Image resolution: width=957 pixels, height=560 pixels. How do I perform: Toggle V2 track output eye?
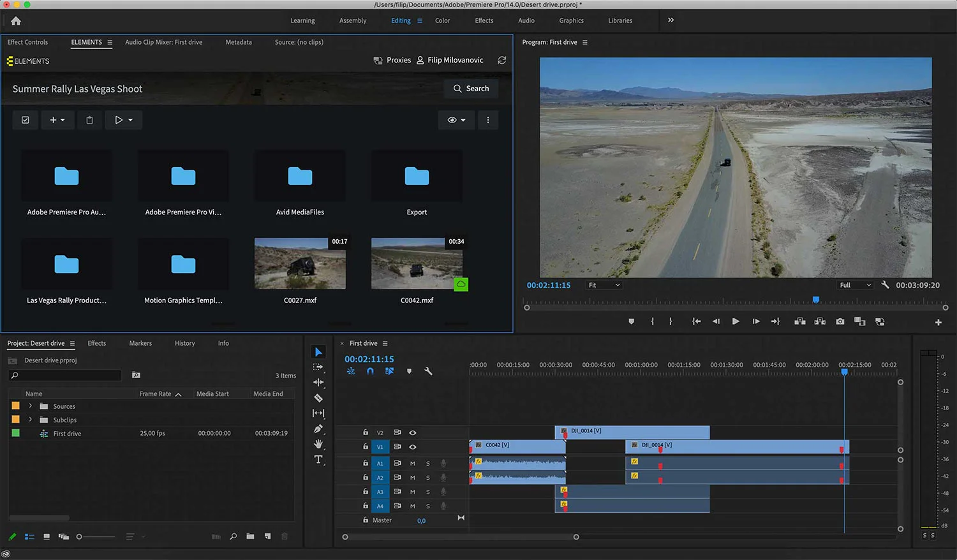(413, 432)
